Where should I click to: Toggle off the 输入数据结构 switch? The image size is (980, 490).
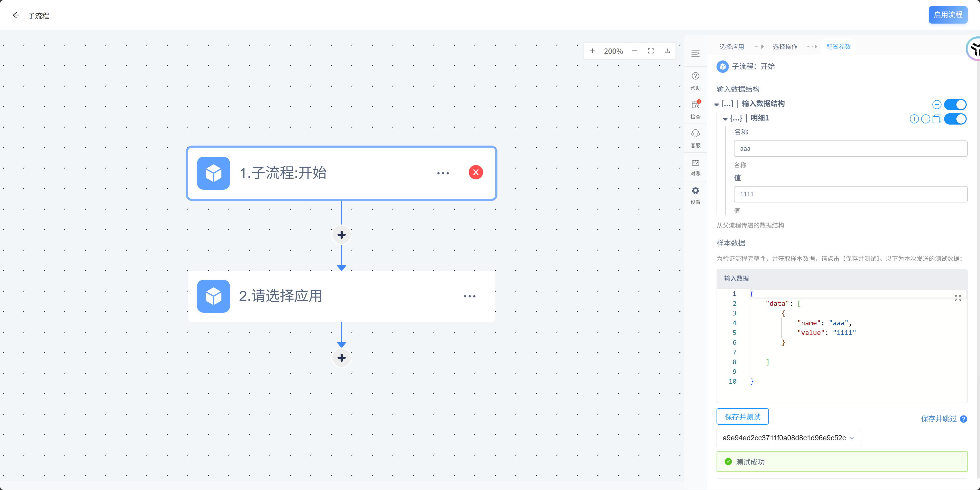point(955,104)
